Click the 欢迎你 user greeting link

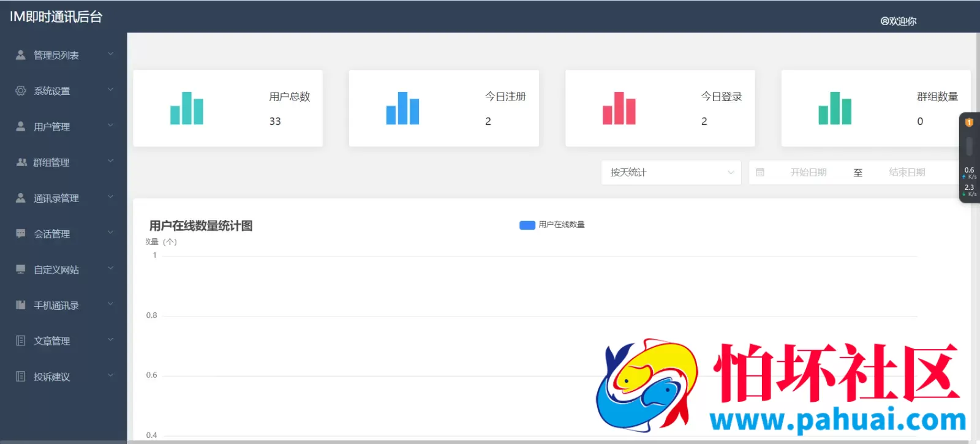pos(899,21)
